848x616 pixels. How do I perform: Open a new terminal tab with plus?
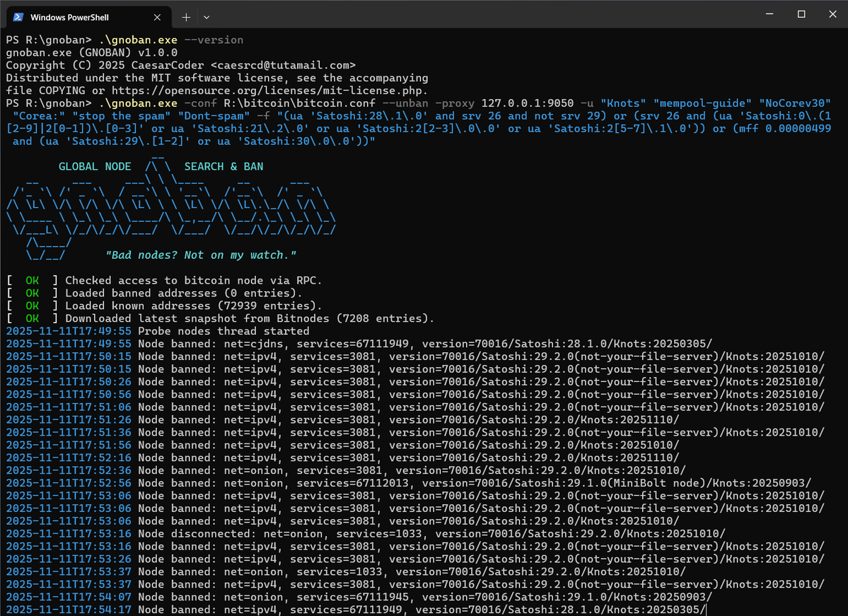pyautogui.click(x=186, y=17)
